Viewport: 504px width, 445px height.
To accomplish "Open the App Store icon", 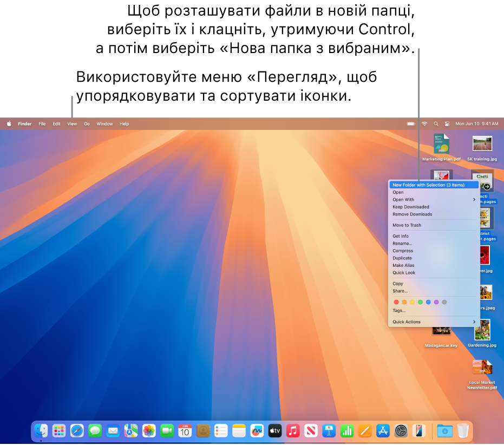I will pos(383,431).
